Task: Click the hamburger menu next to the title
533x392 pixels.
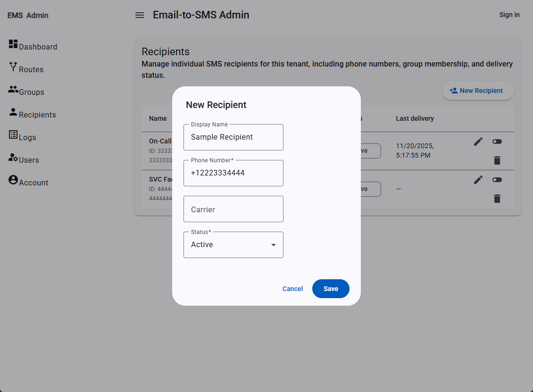Action: click(140, 15)
